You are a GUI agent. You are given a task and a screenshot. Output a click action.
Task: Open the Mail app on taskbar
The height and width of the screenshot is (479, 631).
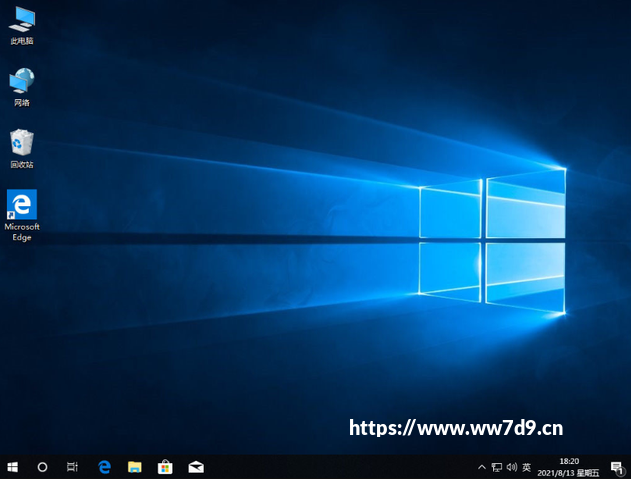pyautogui.click(x=196, y=467)
